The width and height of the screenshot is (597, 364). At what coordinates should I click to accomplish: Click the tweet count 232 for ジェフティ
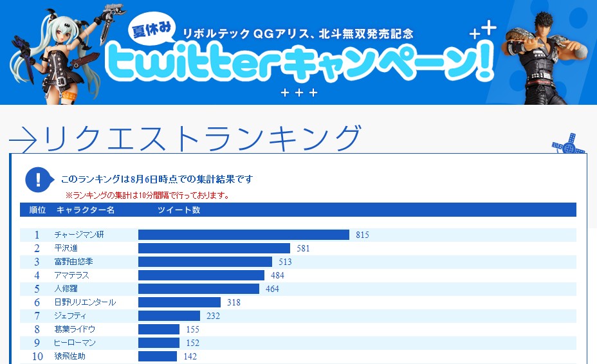(x=214, y=316)
